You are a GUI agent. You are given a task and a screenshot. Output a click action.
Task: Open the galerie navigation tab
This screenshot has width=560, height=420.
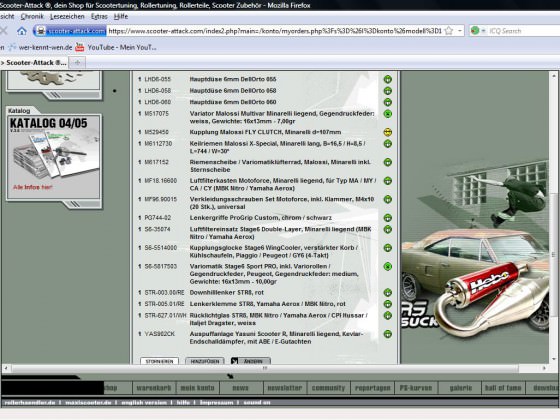pos(460,388)
